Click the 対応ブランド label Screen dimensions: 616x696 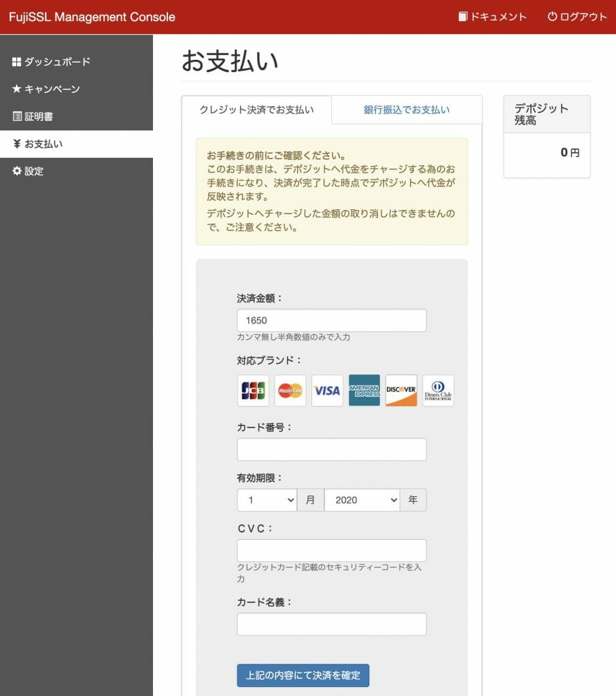click(x=269, y=360)
